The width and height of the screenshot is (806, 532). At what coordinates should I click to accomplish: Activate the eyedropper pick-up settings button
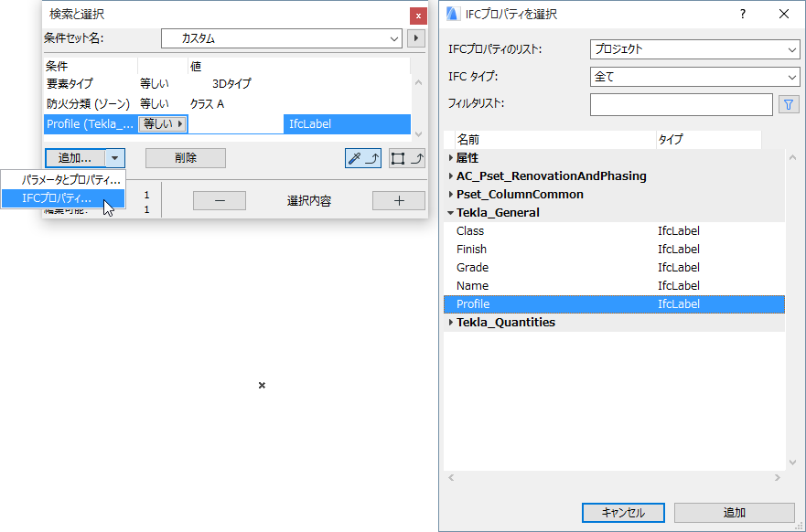[363, 158]
